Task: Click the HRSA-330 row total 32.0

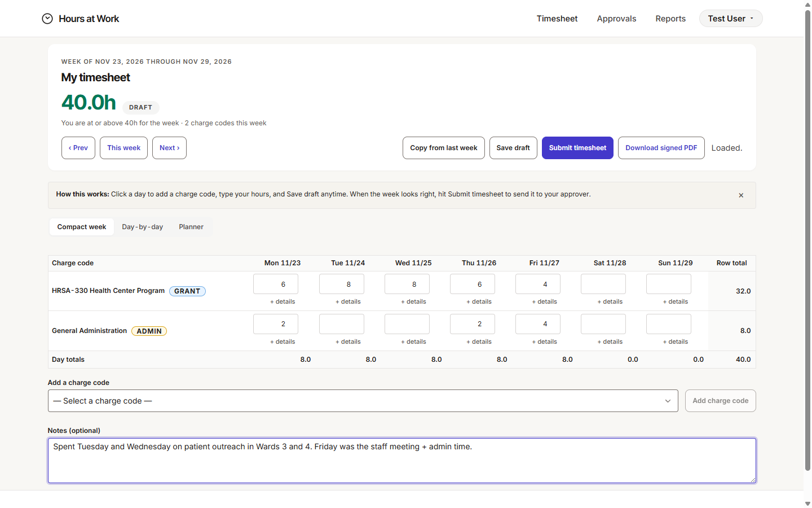Action: point(743,291)
